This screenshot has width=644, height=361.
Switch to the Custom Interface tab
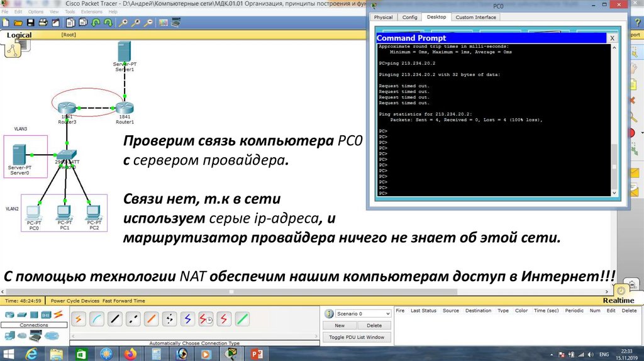click(475, 17)
